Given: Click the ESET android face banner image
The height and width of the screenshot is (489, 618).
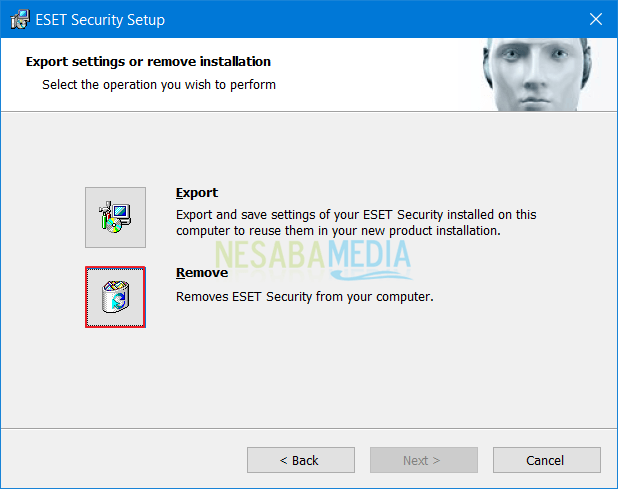Looking at the screenshot, I should point(537,75).
